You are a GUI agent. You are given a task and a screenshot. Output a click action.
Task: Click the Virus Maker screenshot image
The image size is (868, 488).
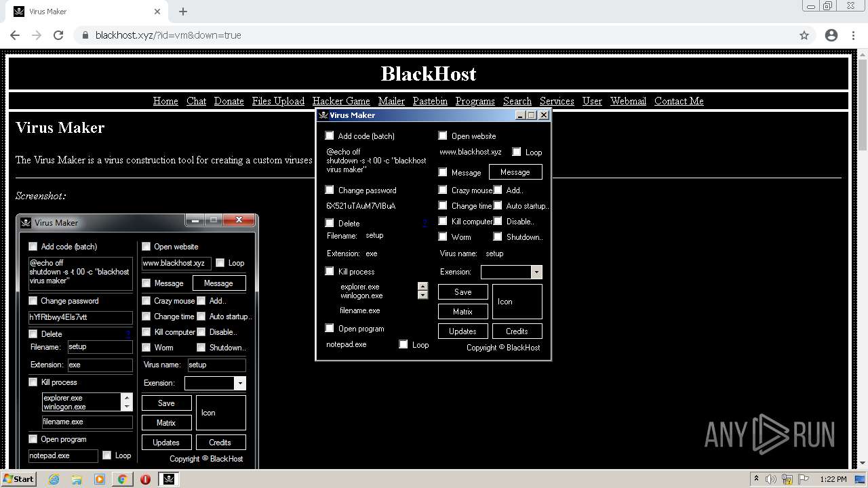(137, 340)
